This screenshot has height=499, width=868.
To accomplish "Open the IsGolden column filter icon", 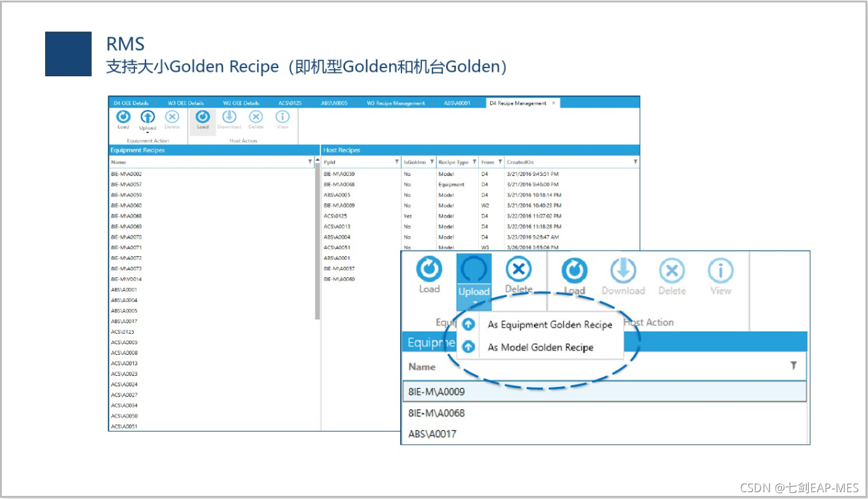I will [432, 162].
